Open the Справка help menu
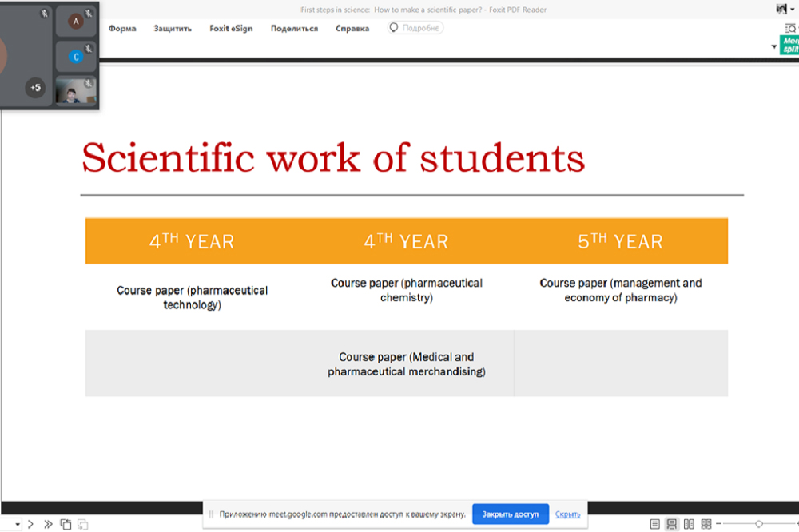Screen dimensions: 799x532 point(352,29)
